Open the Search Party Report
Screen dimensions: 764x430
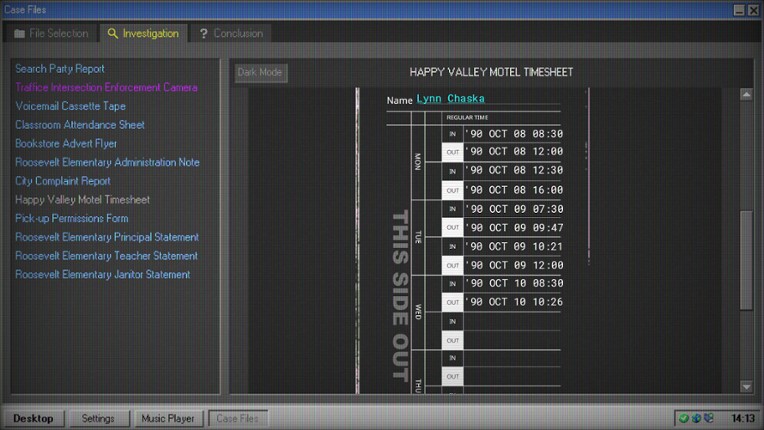[60, 69]
